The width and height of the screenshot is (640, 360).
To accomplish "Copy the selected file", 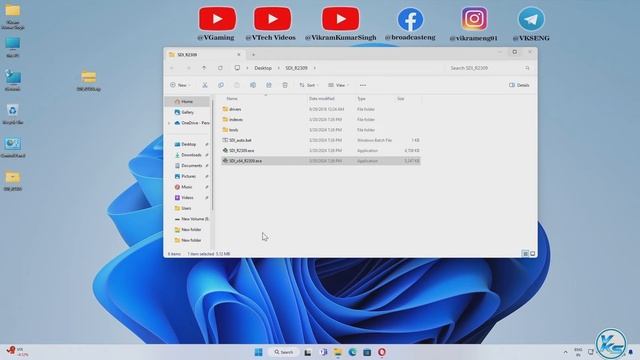I will click(221, 85).
